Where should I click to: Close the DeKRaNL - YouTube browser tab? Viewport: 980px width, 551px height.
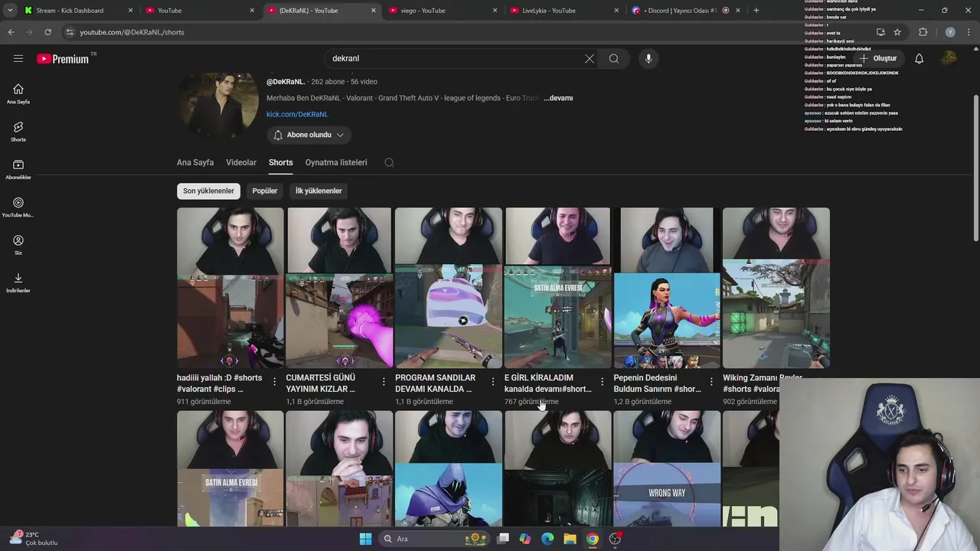(374, 11)
